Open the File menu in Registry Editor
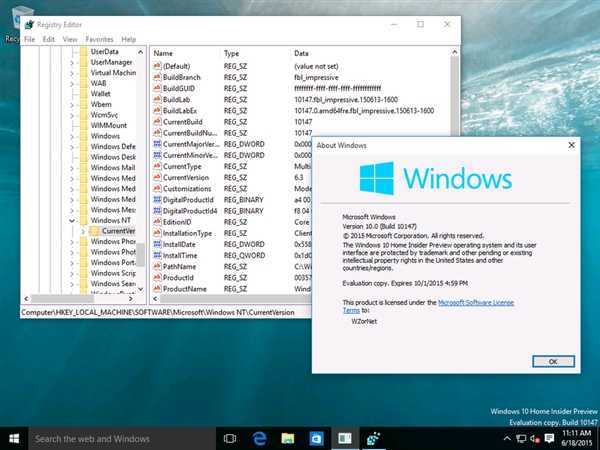 (x=29, y=39)
